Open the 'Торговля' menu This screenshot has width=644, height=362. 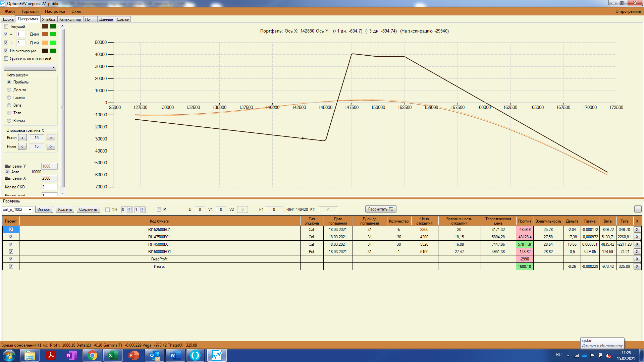tap(30, 11)
